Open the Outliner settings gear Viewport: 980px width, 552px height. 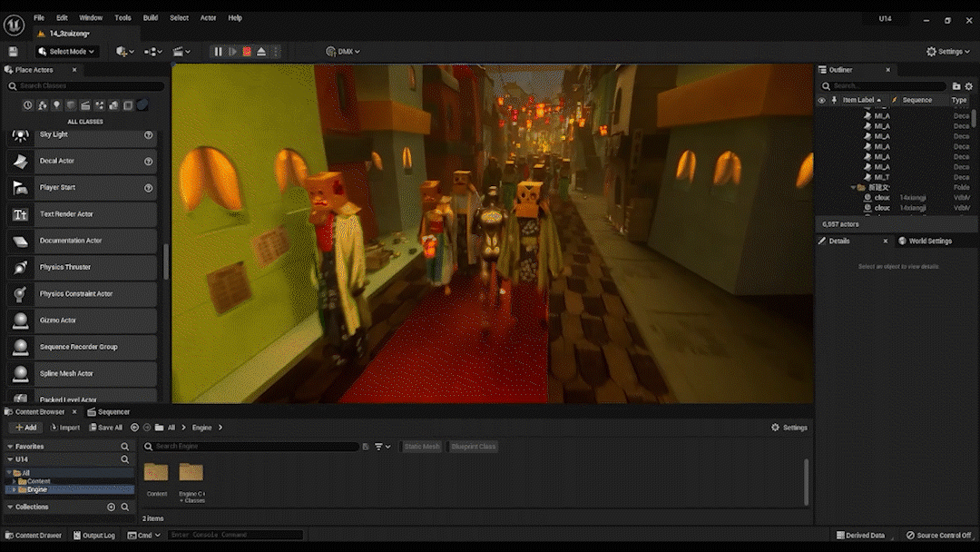pyautogui.click(x=969, y=86)
